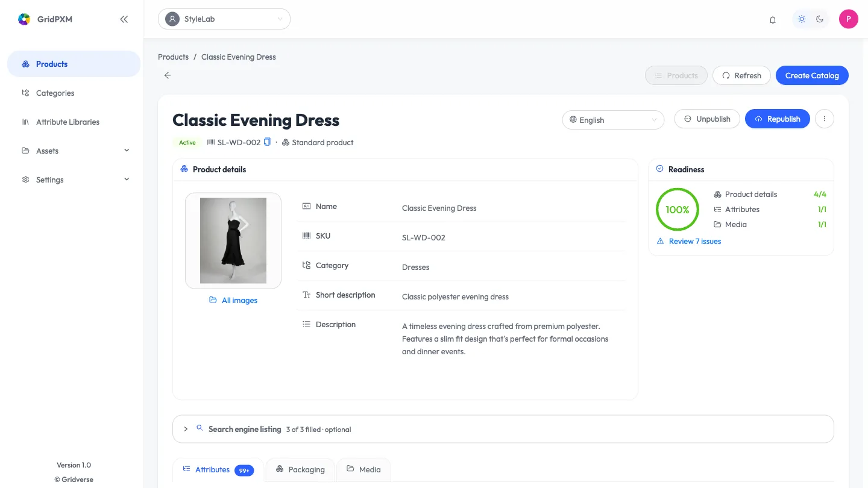
Task: Switch to the Media tab
Action: [363, 470]
